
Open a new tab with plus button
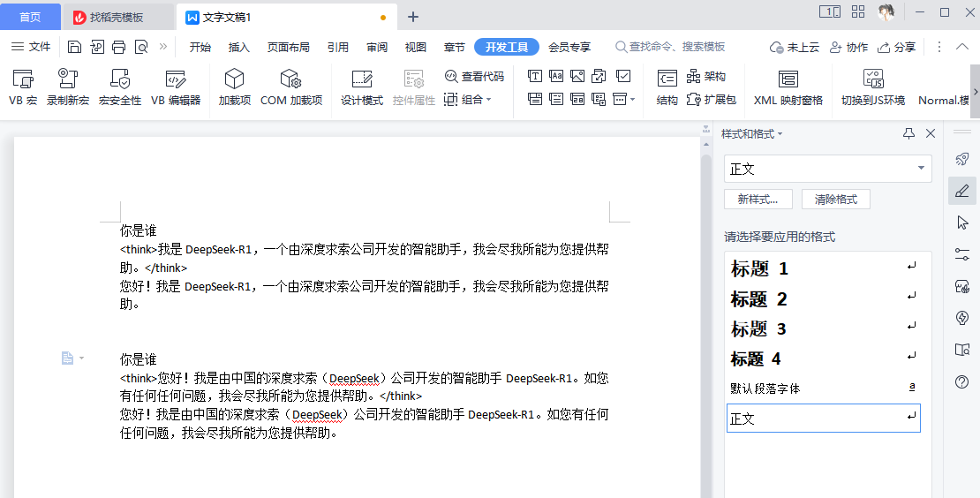(412, 17)
